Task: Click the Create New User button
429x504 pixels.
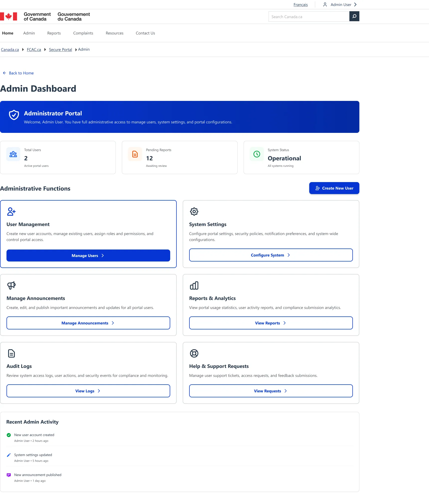Action: pos(334,188)
